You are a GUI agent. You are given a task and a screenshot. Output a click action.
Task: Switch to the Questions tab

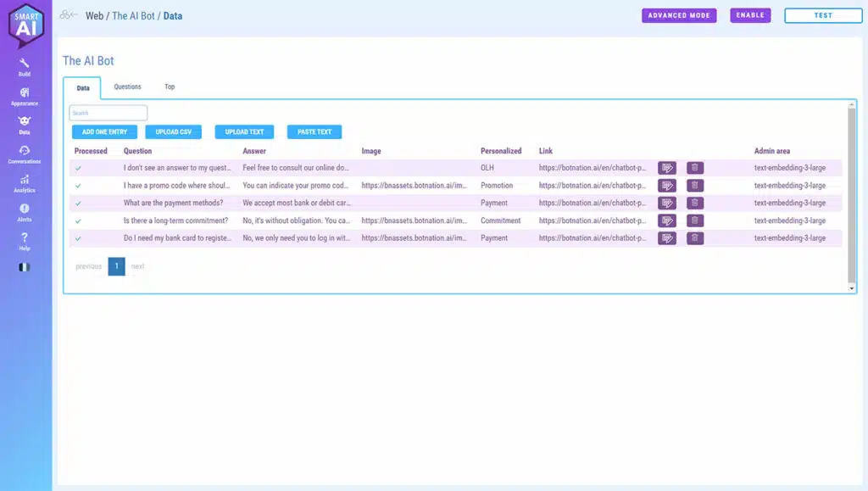(x=128, y=87)
